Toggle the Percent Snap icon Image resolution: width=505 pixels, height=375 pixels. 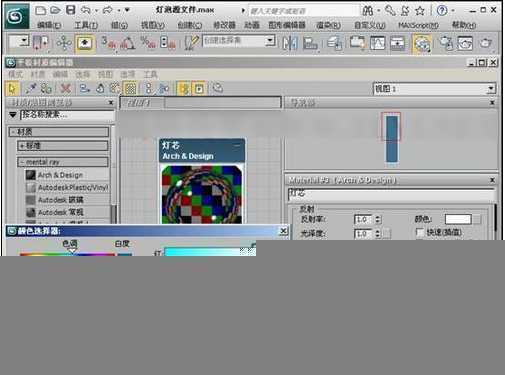(147, 43)
